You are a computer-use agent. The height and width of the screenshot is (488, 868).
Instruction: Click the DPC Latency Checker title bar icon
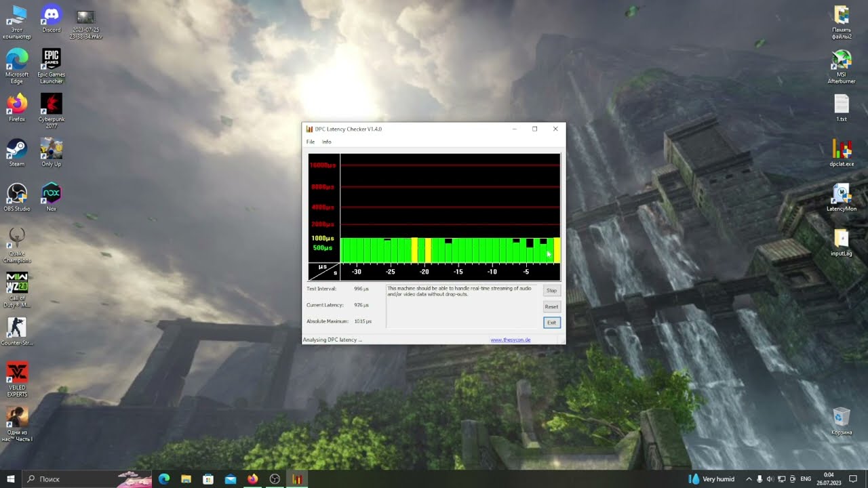[309, 129]
